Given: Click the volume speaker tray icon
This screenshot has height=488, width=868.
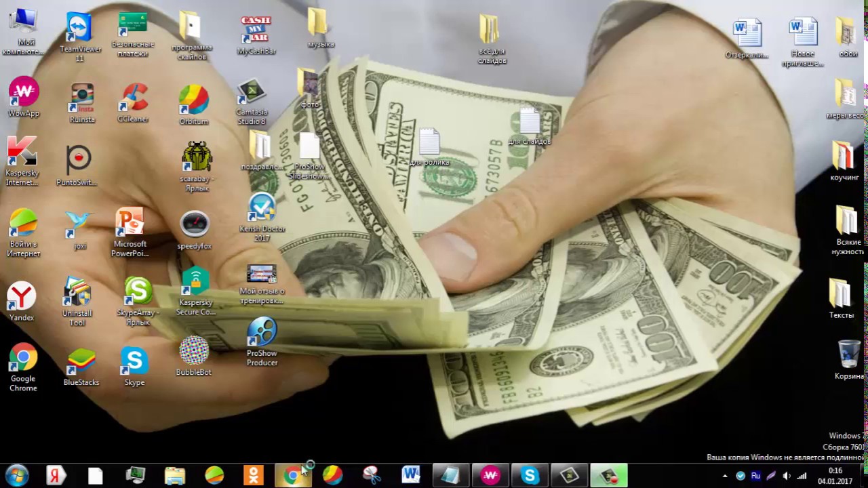Looking at the screenshot, I should tap(787, 476).
